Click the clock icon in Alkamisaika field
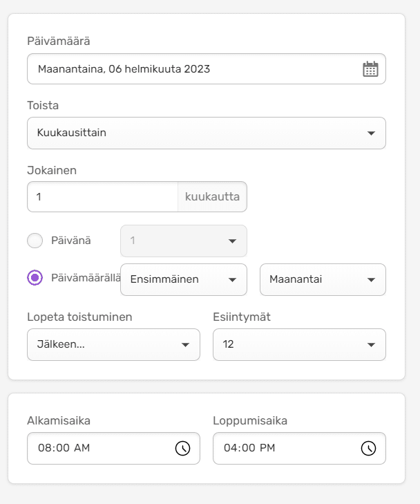Viewport: 420px width, 504px height. tap(182, 448)
